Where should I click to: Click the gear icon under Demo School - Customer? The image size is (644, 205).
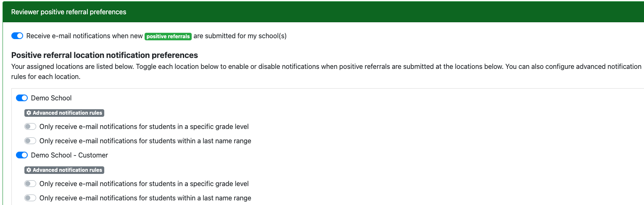29,170
